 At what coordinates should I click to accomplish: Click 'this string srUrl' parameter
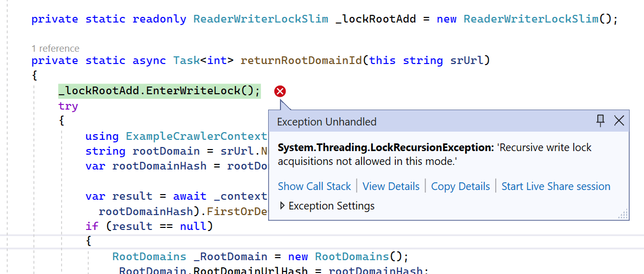[x=426, y=60]
